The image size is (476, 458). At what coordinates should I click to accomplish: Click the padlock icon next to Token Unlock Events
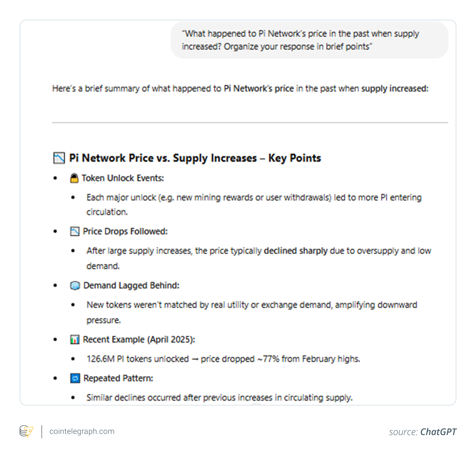[75, 178]
